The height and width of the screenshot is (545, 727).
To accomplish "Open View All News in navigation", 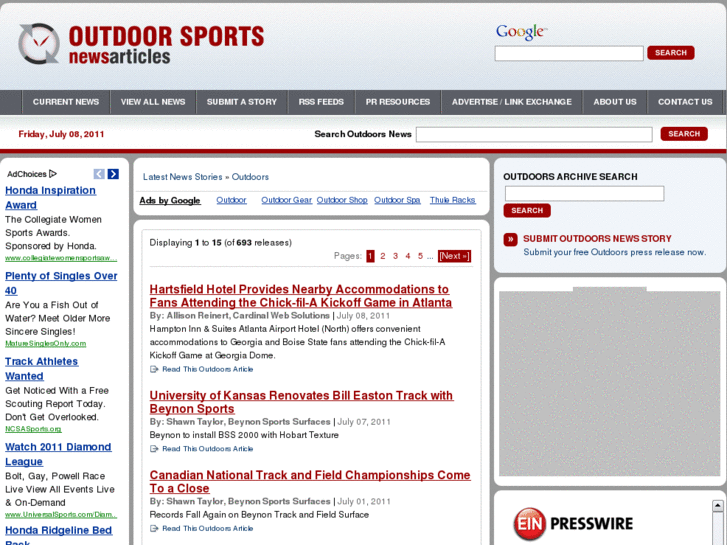I will pyautogui.click(x=153, y=102).
